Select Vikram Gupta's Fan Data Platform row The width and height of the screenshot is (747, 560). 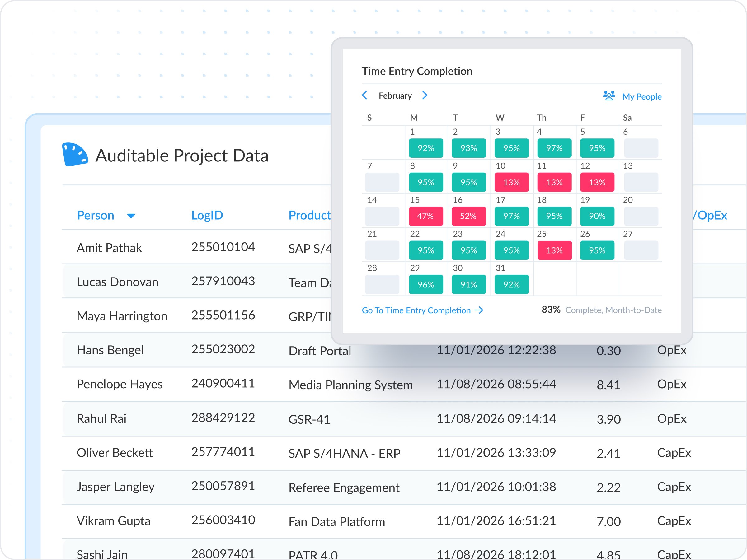(336, 521)
